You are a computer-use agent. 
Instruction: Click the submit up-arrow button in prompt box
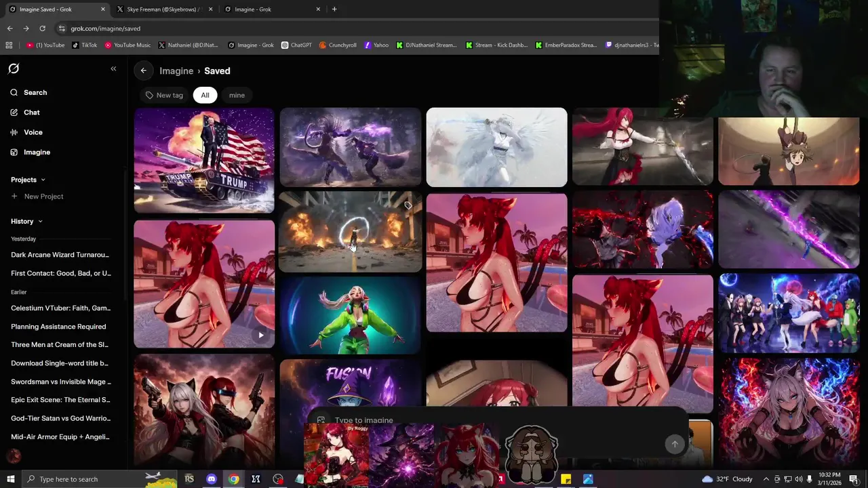(674, 445)
